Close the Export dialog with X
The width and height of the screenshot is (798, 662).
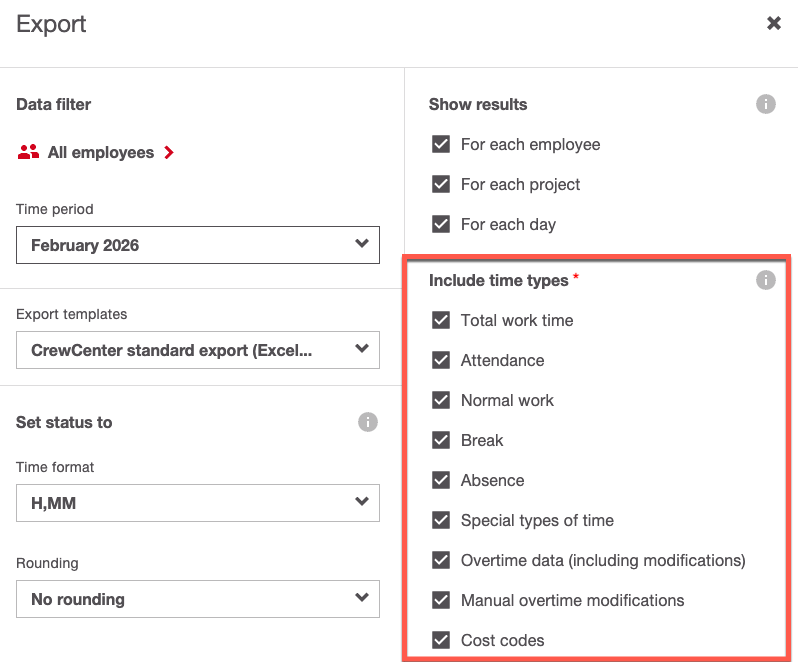click(773, 23)
